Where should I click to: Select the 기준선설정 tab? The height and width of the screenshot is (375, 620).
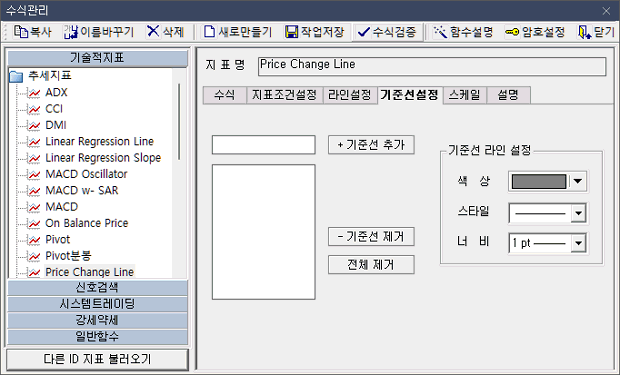tap(410, 95)
